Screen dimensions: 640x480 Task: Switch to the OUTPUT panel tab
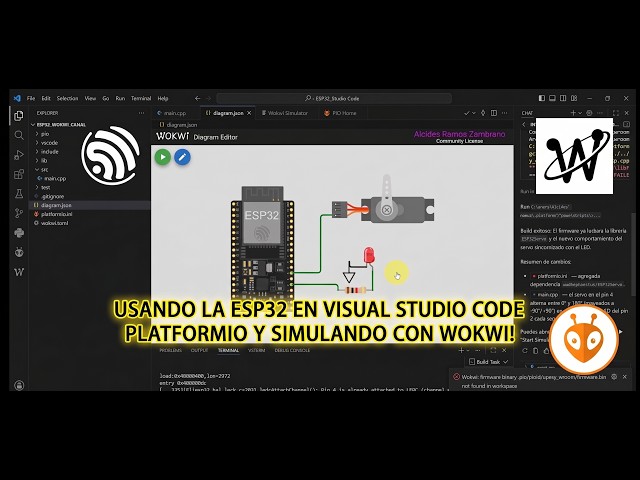(200, 350)
